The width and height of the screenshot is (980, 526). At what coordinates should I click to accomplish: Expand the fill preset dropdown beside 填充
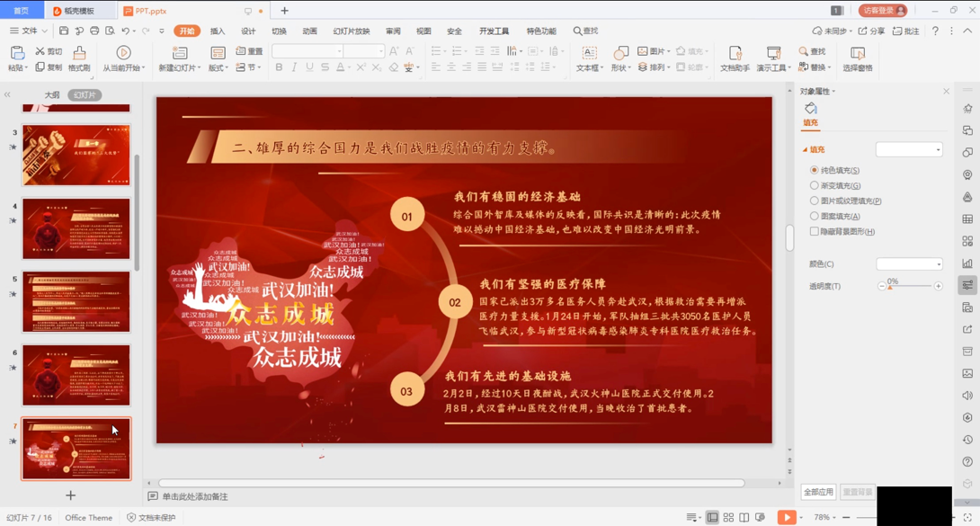coord(909,150)
